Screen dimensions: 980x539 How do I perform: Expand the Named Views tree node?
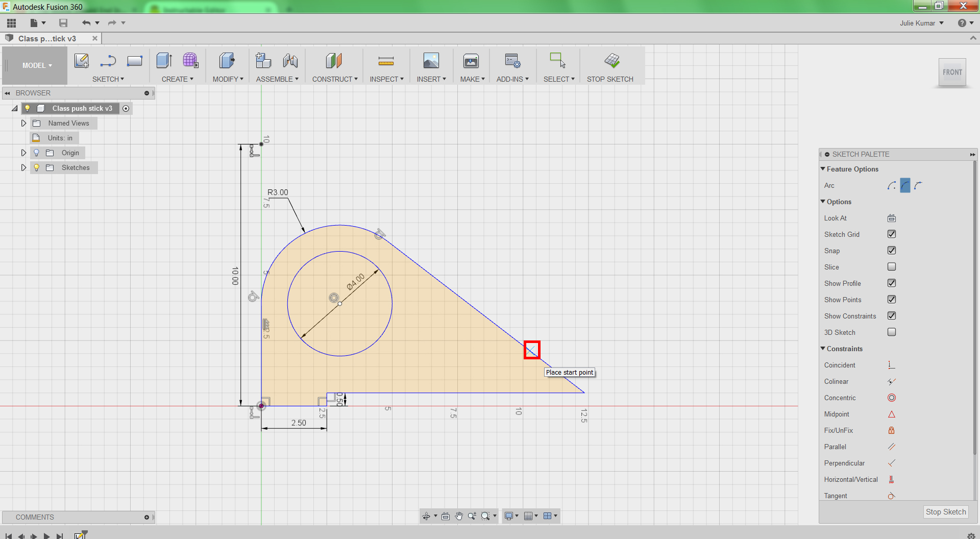23,123
